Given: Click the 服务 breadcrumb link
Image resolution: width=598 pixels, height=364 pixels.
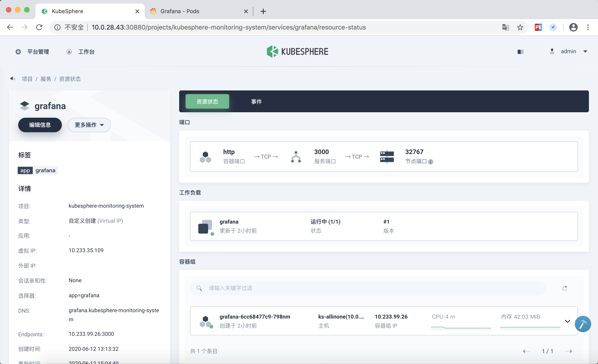Looking at the screenshot, I should point(46,79).
